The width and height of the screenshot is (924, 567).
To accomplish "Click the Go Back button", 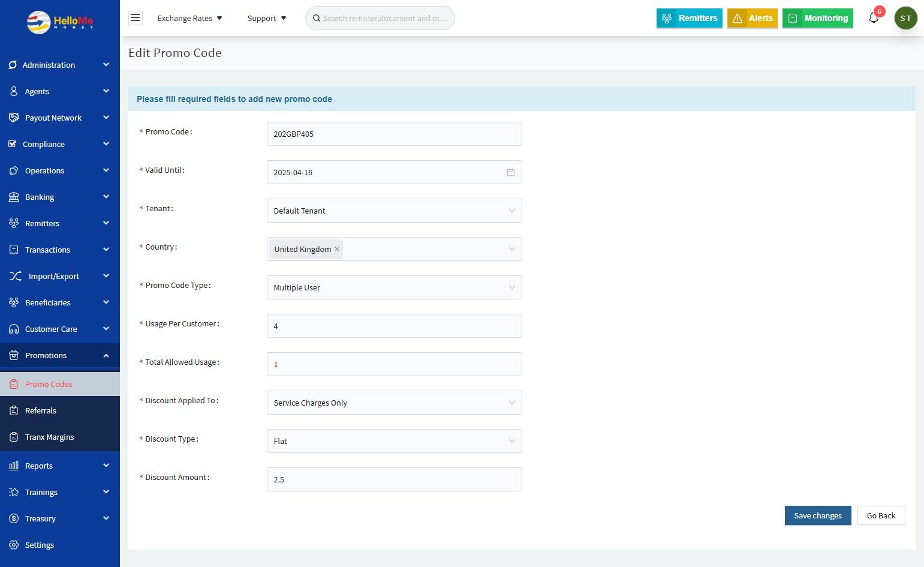I will pos(881,515).
